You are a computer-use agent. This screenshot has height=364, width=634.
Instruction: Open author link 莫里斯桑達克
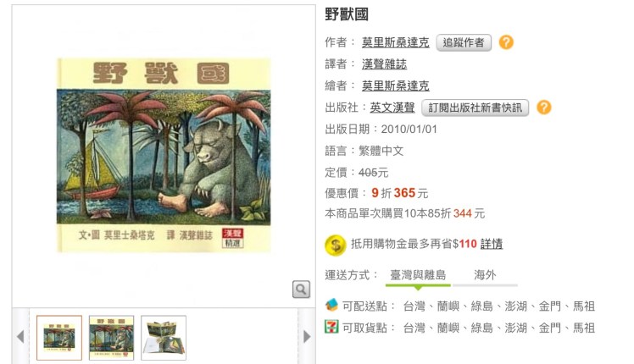(x=396, y=42)
